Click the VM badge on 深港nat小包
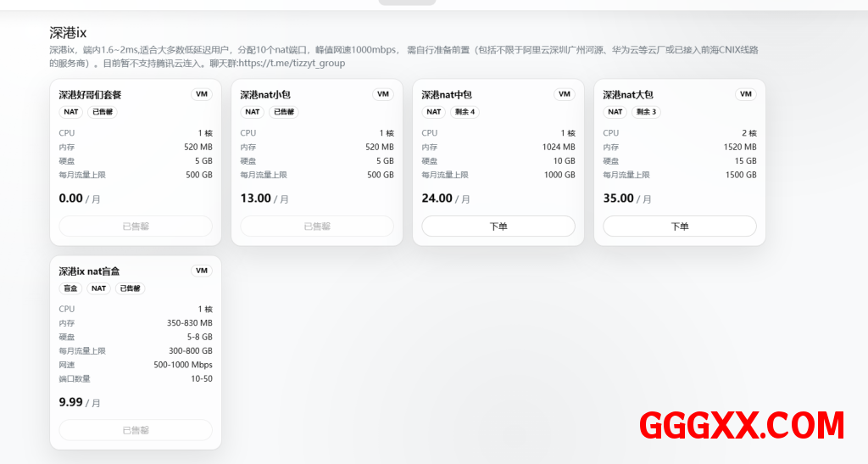This screenshot has width=868, height=464. (383, 94)
